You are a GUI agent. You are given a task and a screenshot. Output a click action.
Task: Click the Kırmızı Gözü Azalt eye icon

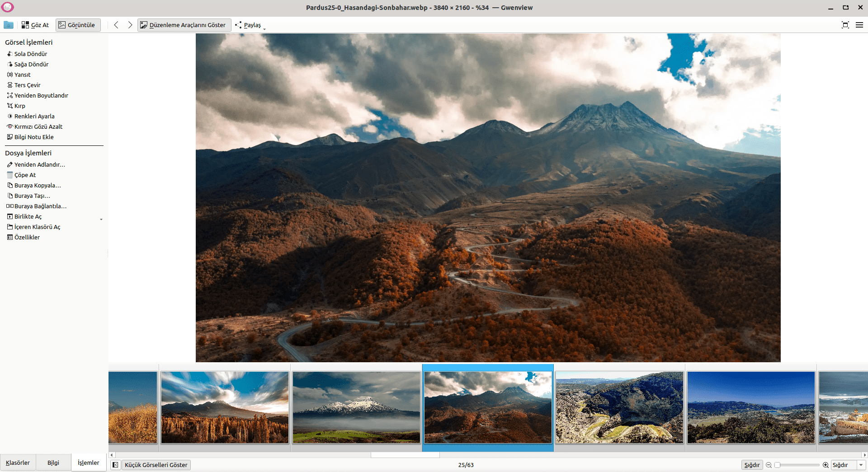tap(9, 126)
